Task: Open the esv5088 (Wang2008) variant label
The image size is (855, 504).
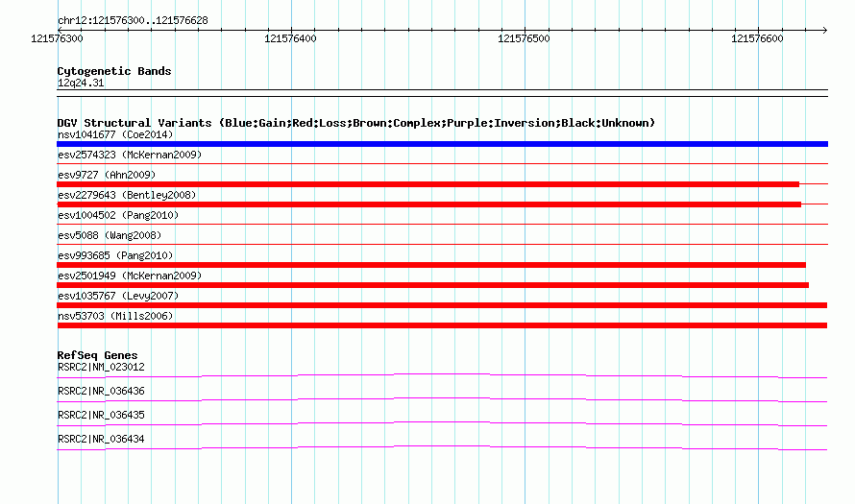Action: click(110, 235)
